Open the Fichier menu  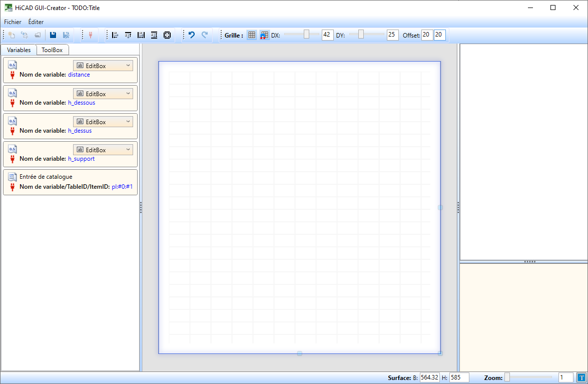(13, 22)
